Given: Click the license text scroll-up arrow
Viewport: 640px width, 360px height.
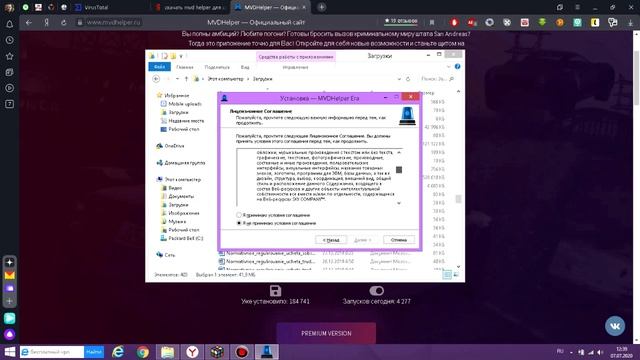Looking at the screenshot, I should coord(399,152).
